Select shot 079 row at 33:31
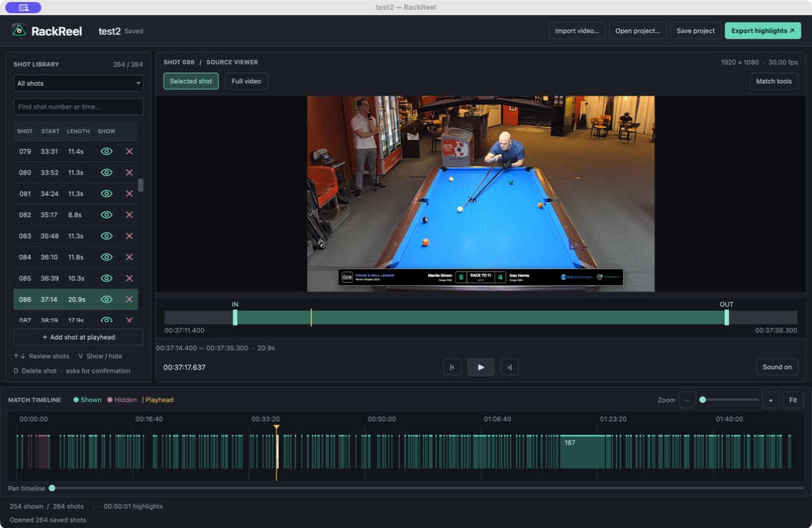The image size is (812, 528). tap(76, 151)
